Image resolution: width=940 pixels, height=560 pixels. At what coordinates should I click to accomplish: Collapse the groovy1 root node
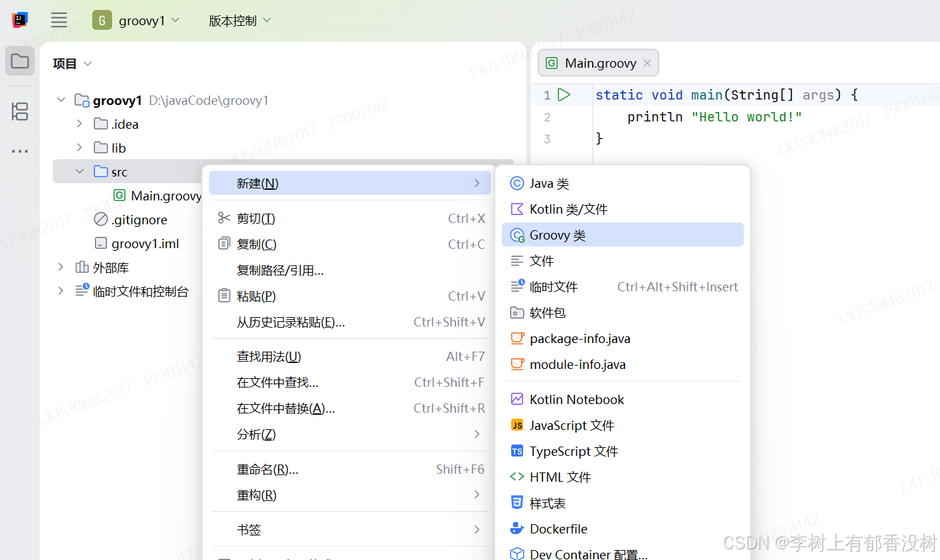click(x=61, y=100)
